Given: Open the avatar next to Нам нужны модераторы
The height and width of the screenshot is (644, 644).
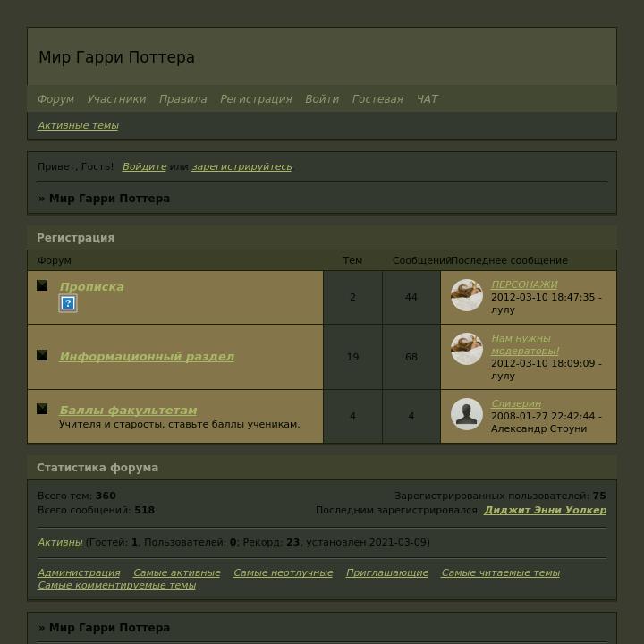Looking at the screenshot, I should click(x=467, y=349).
